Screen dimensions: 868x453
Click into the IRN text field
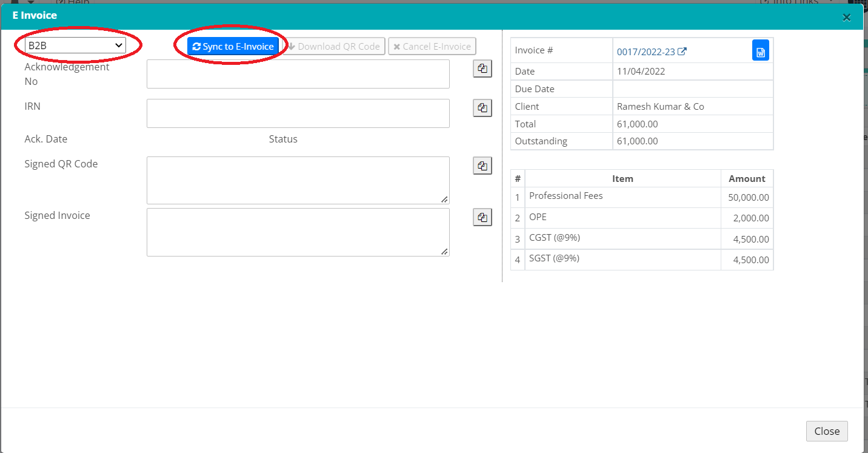tap(298, 113)
